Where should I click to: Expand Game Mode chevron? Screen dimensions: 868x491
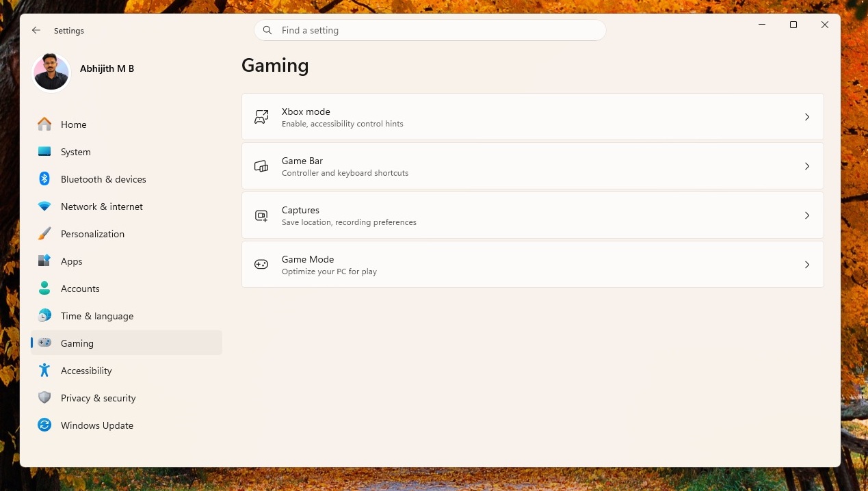807,265
